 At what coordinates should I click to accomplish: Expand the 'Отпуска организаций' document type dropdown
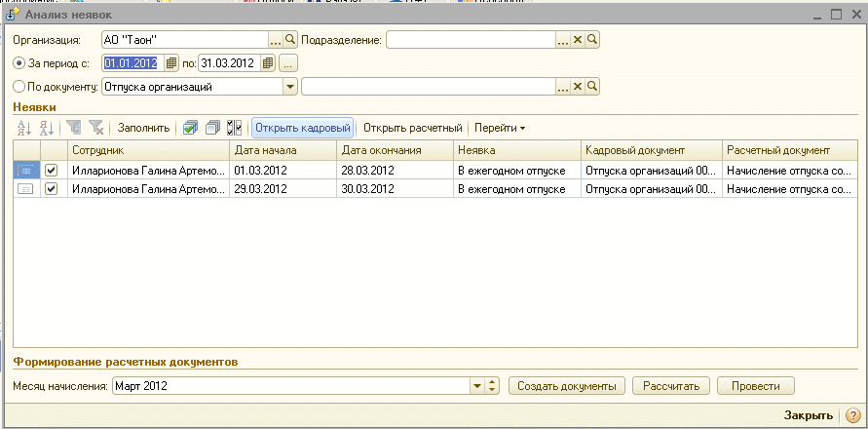[x=289, y=87]
